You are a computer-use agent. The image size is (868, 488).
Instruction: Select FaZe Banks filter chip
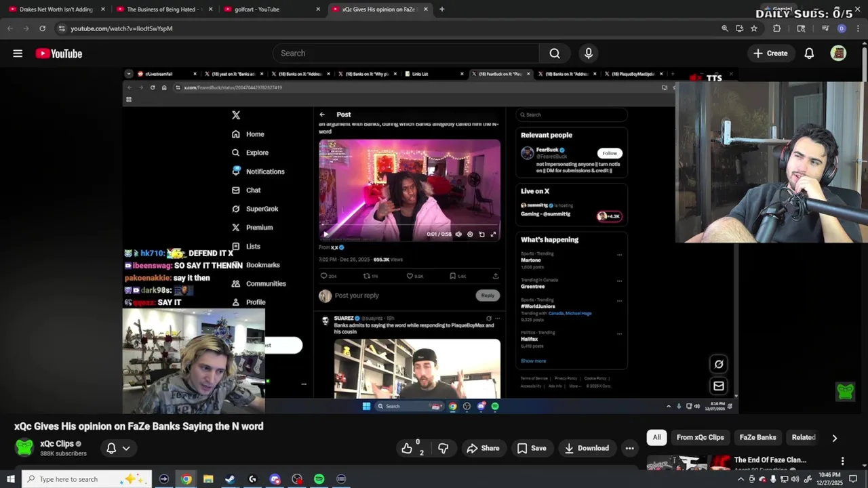[757, 437]
